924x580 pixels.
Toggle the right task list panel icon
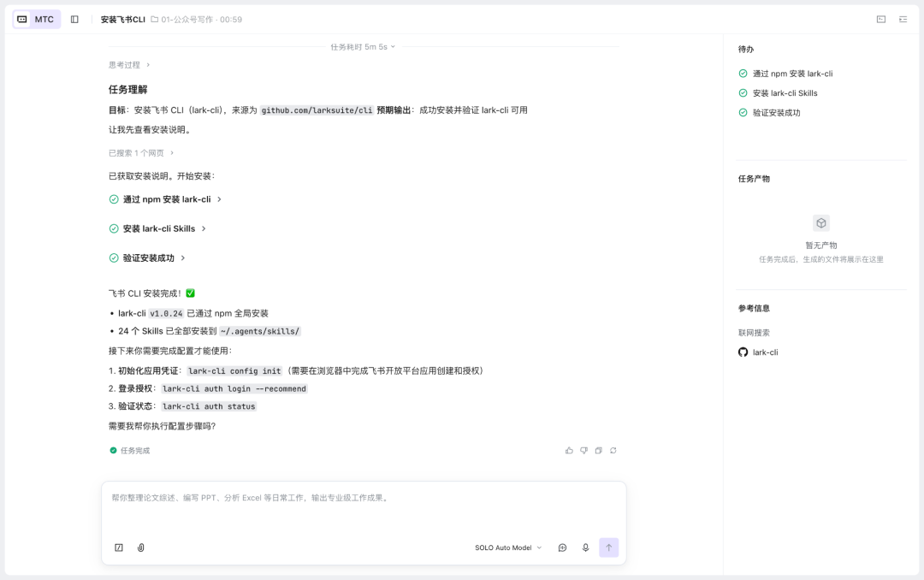click(x=903, y=20)
